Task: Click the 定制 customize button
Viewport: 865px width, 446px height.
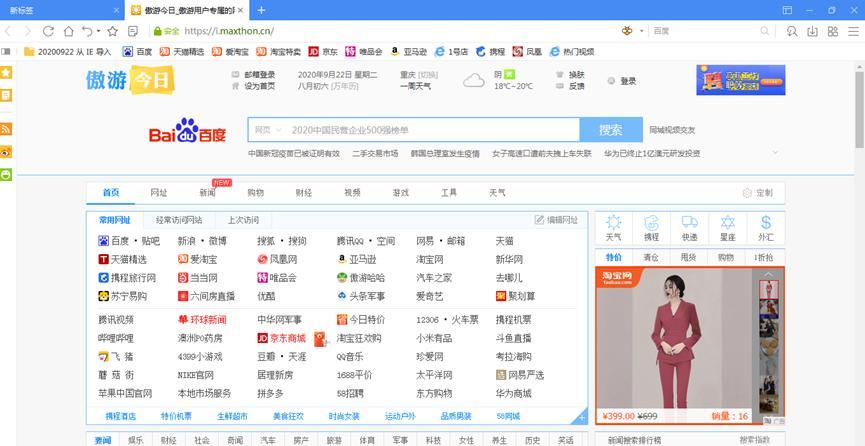Action: 758,193
